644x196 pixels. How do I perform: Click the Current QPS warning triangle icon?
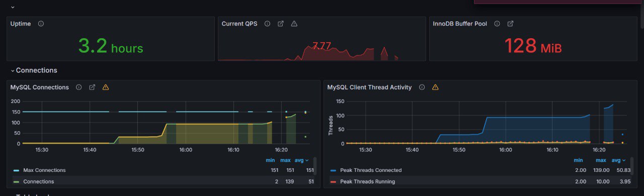click(294, 24)
